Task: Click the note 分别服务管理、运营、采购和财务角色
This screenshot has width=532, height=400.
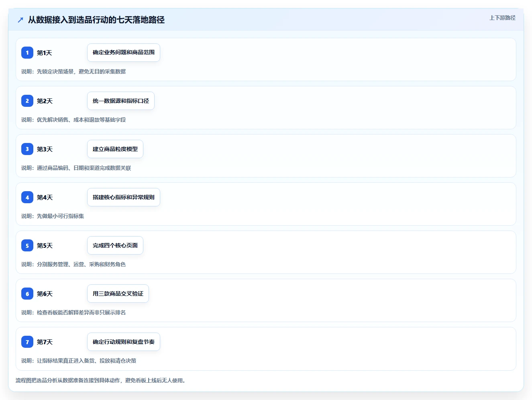Action: (x=81, y=264)
